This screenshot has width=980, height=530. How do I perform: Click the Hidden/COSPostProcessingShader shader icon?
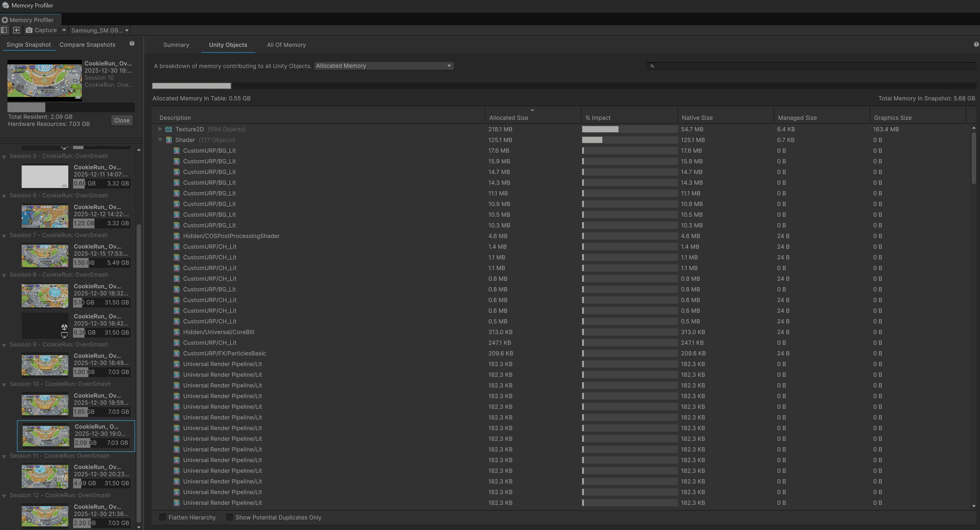(x=176, y=236)
